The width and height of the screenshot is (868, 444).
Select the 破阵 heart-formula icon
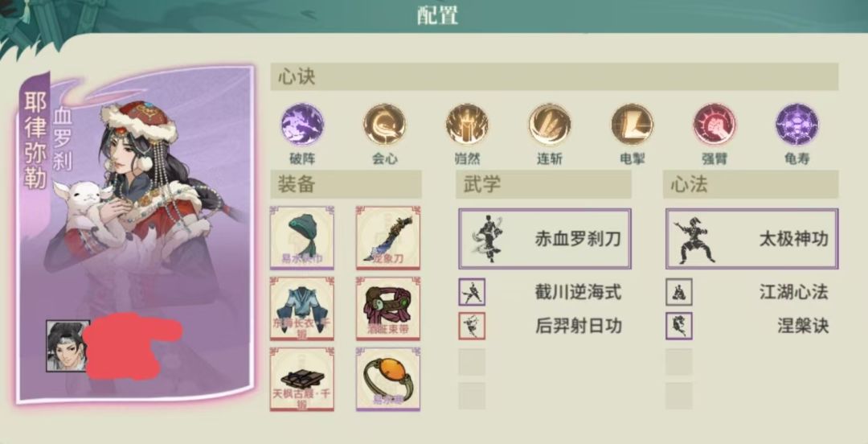coord(301,125)
